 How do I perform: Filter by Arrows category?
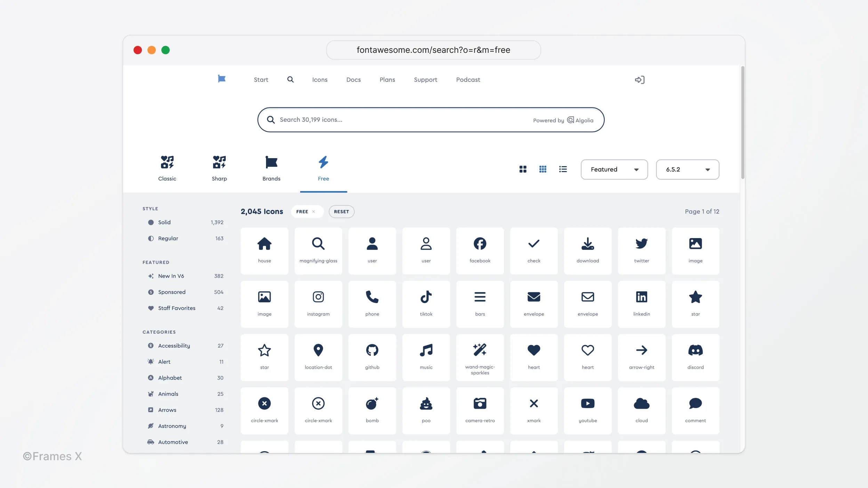[x=185, y=410]
